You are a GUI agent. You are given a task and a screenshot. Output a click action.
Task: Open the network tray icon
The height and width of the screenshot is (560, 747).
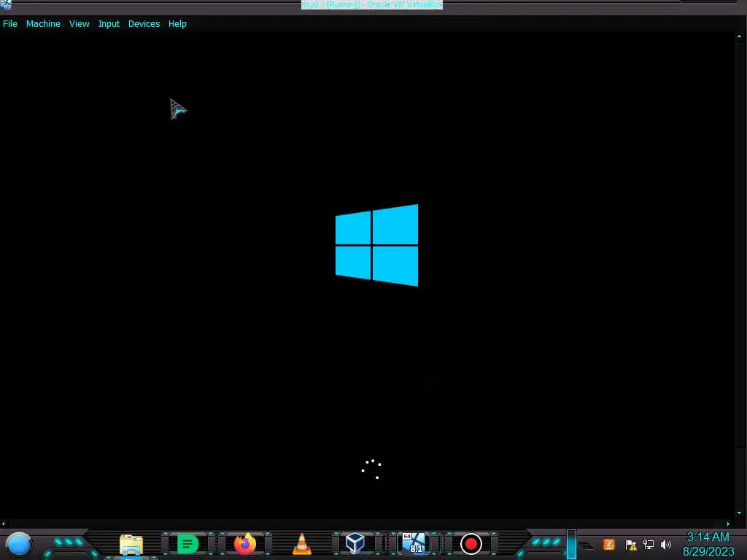click(x=649, y=544)
